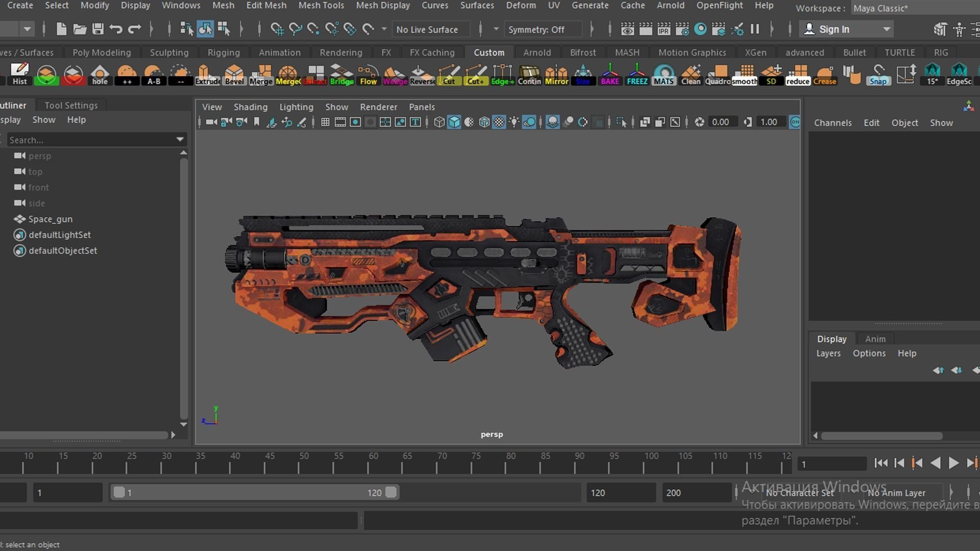Open the Channels menu in Channel Box
980x551 pixels.
[x=832, y=123]
